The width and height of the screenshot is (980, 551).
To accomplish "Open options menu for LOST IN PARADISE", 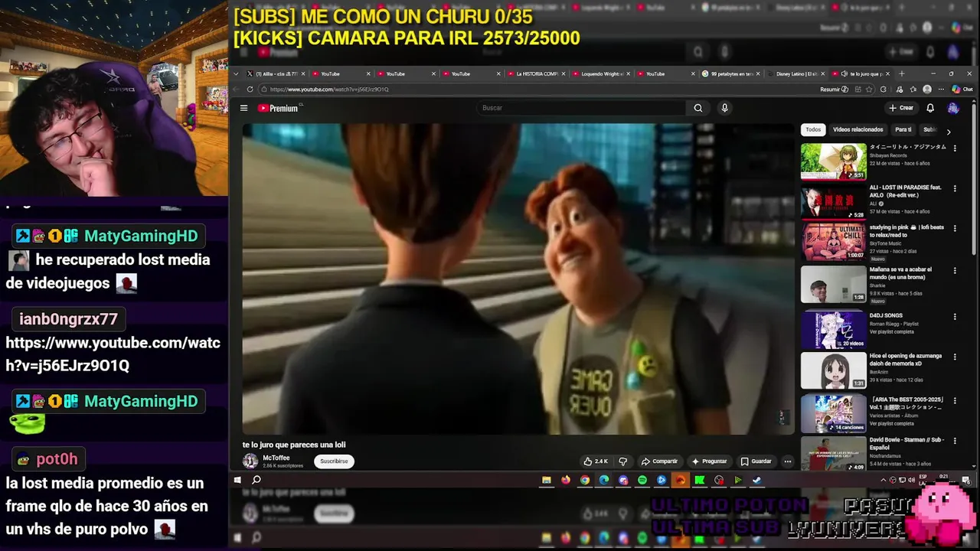I will pyautogui.click(x=955, y=188).
